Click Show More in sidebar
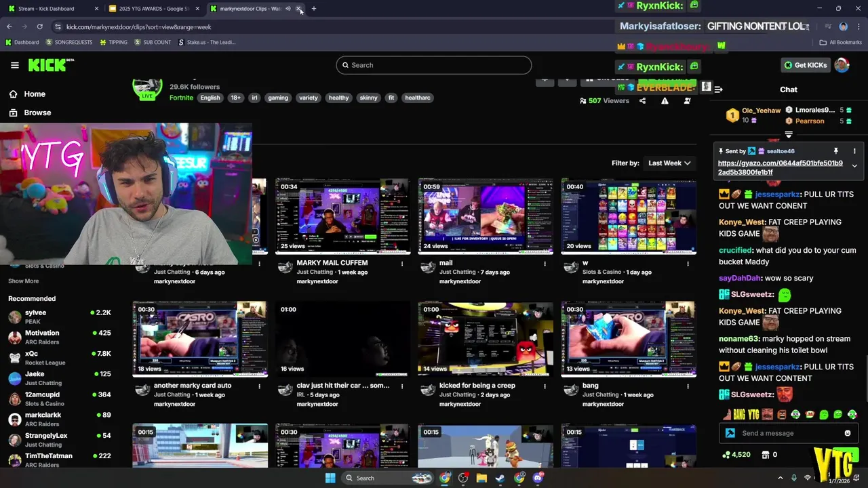This screenshot has height=488, width=868. 24,281
